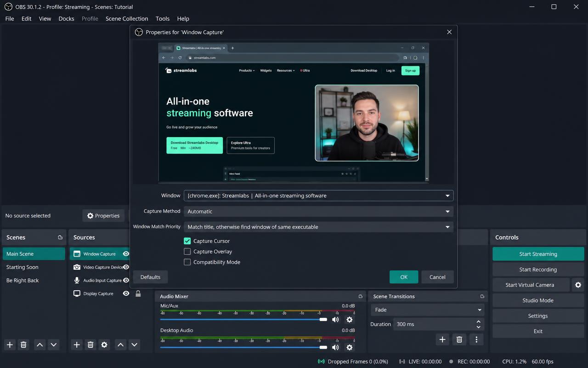Viewport: 588px width, 368px height.
Task: Open Mic/Aux audio settings gear
Action: click(x=349, y=320)
